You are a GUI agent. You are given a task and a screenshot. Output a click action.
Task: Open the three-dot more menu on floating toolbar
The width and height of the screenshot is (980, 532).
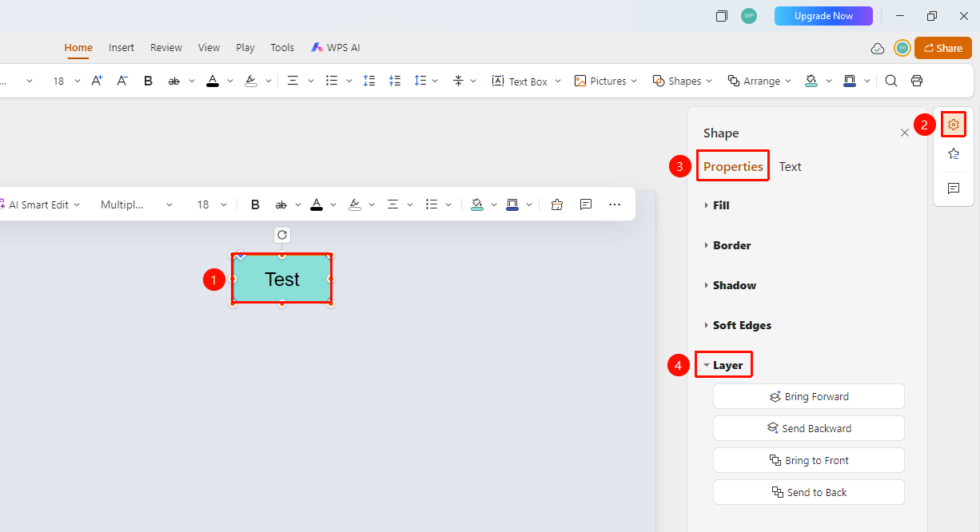[x=615, y=204]
